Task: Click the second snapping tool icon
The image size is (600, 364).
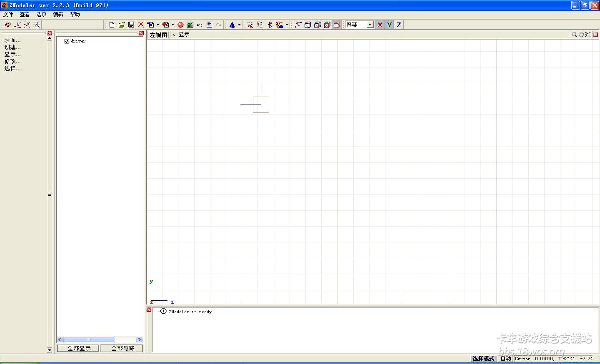Action: [17, 25]
